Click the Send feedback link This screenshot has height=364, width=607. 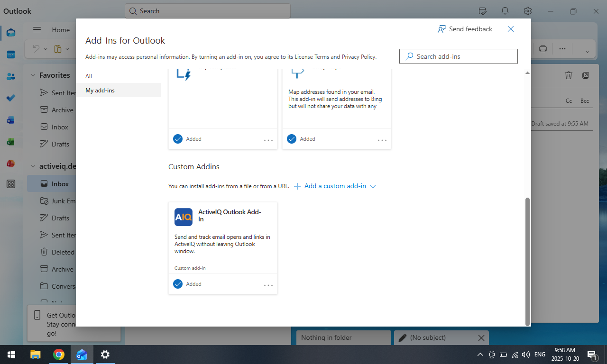click(x=465, y=29)
